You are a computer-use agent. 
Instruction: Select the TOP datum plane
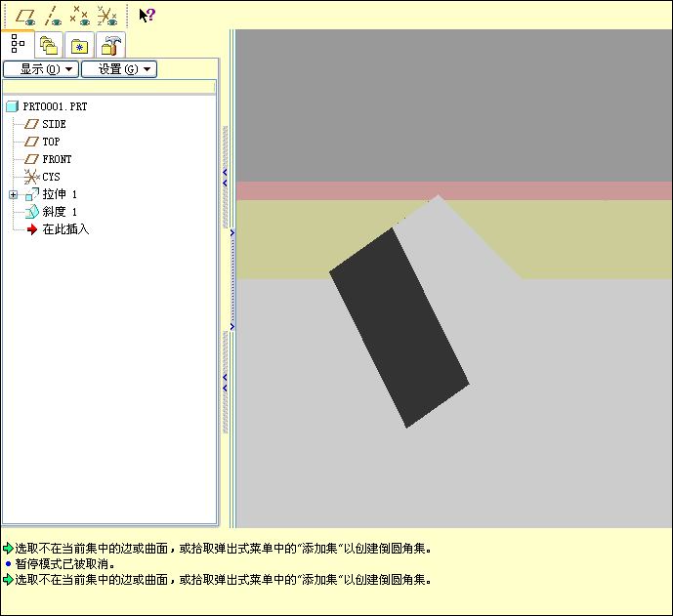point(51,142)
